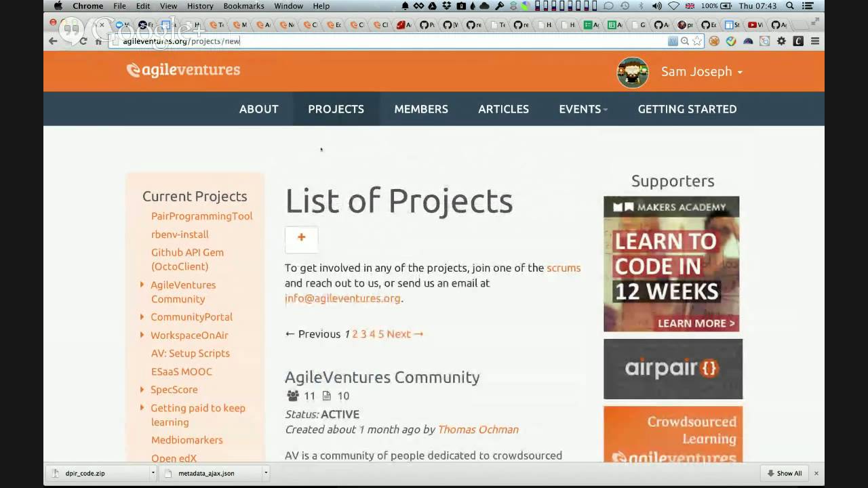868x488 pixels.
Task: Expand SpecScore tree arrow
Action: pos(142,390)
